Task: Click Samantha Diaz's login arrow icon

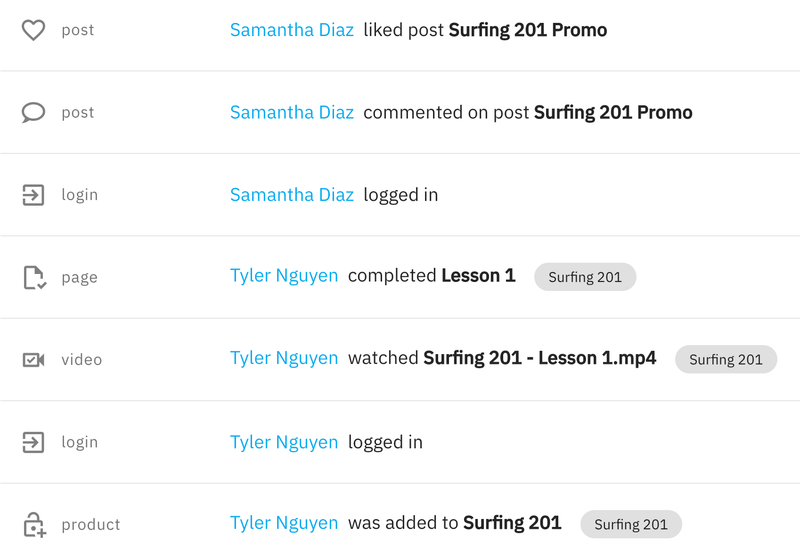Action: click(x=33, y=195)
